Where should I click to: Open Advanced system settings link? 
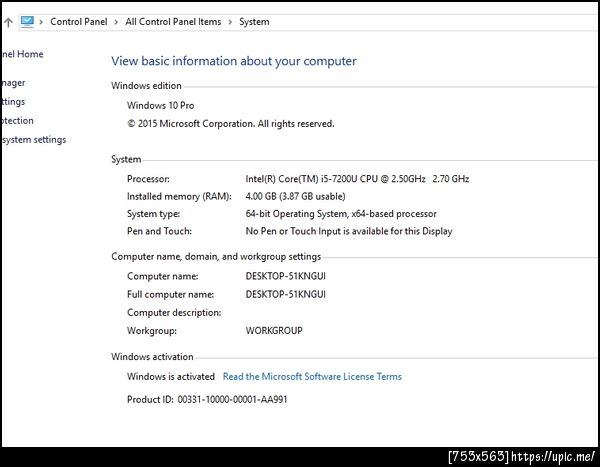34,140
